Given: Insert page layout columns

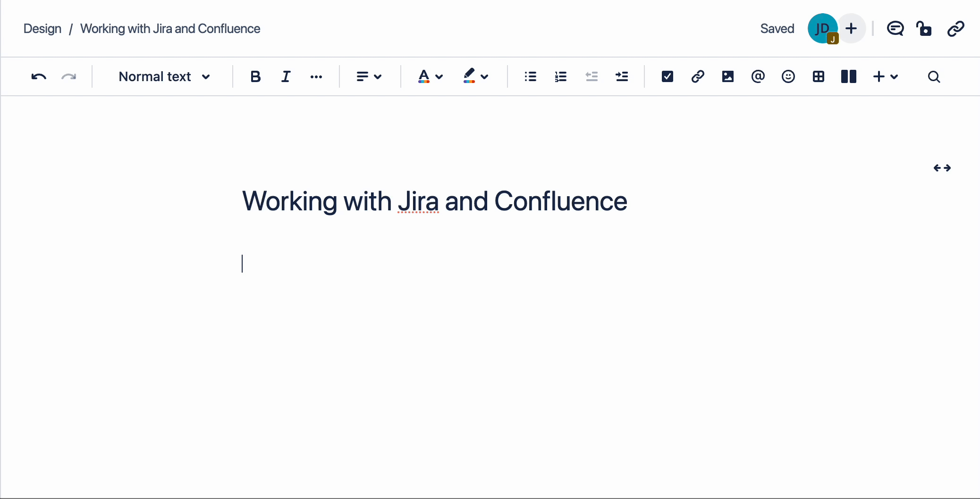Looking at the screenshot, I should pos(849,76).
